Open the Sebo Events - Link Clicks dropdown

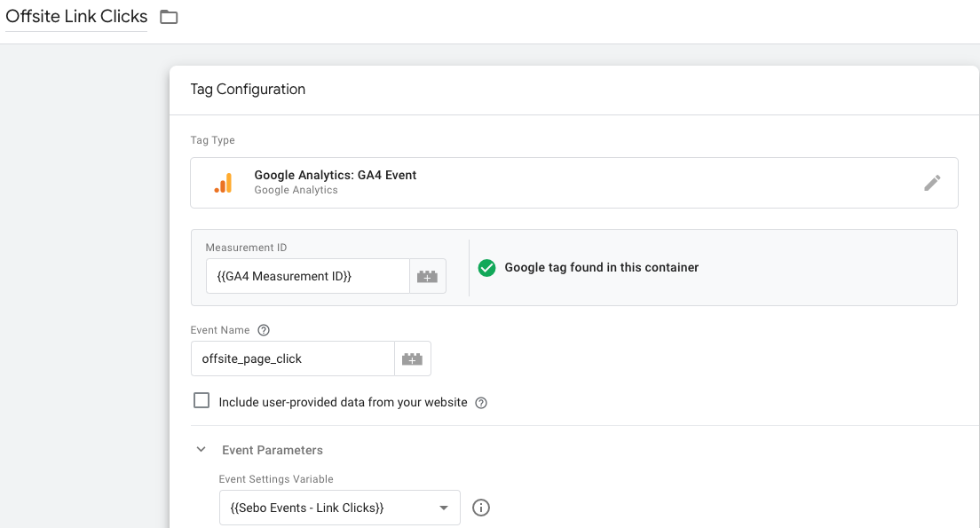tap(339, 508)
